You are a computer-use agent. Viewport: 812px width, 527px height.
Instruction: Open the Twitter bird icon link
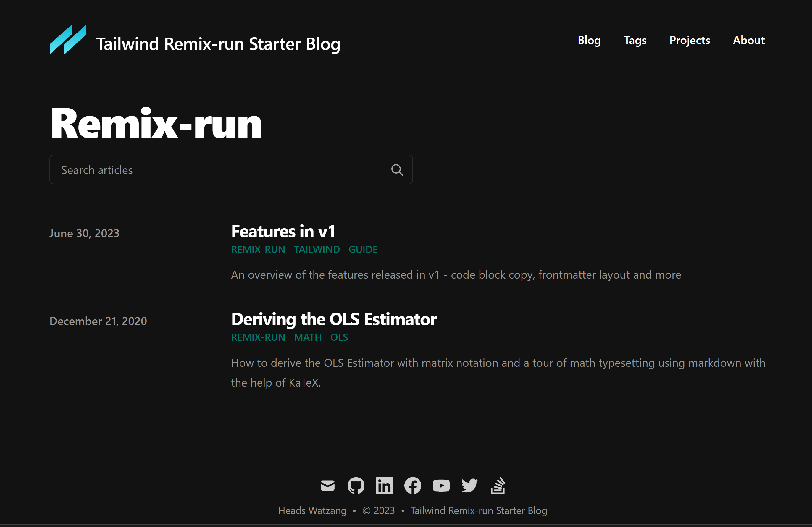(469, 485)
